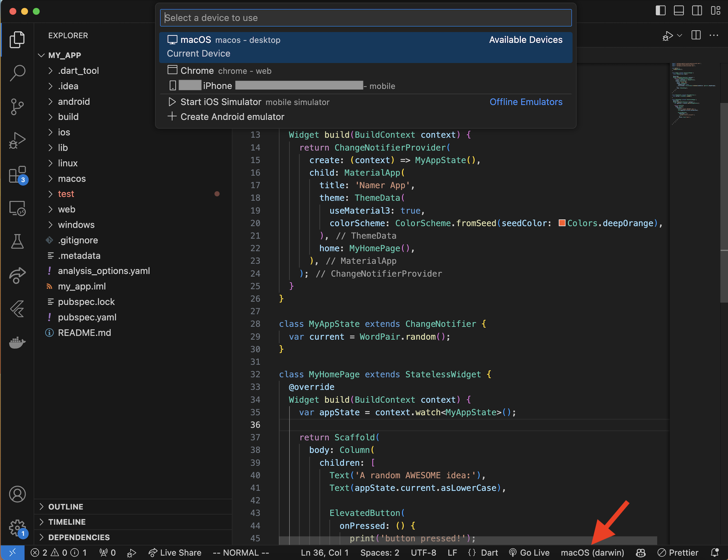728x560 pixels.
Task: Open the Search view in the activity bar
Action: point(17,73)
